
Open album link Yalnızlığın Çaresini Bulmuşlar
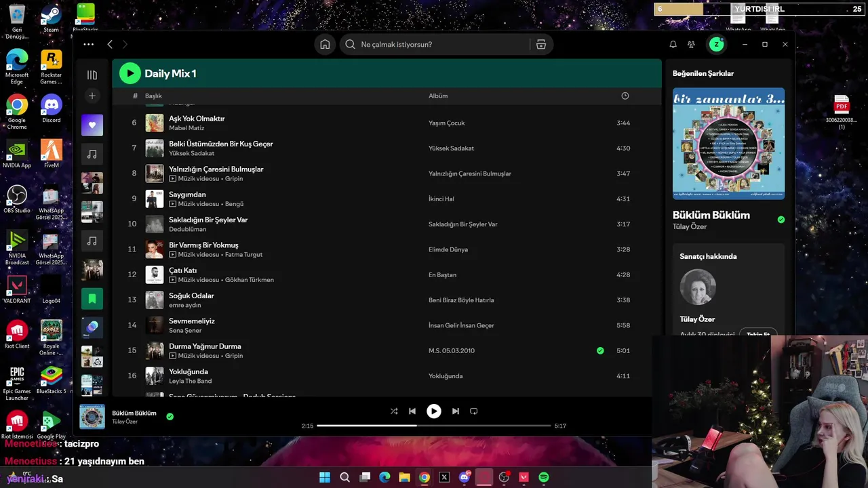(x=470, y=174)
